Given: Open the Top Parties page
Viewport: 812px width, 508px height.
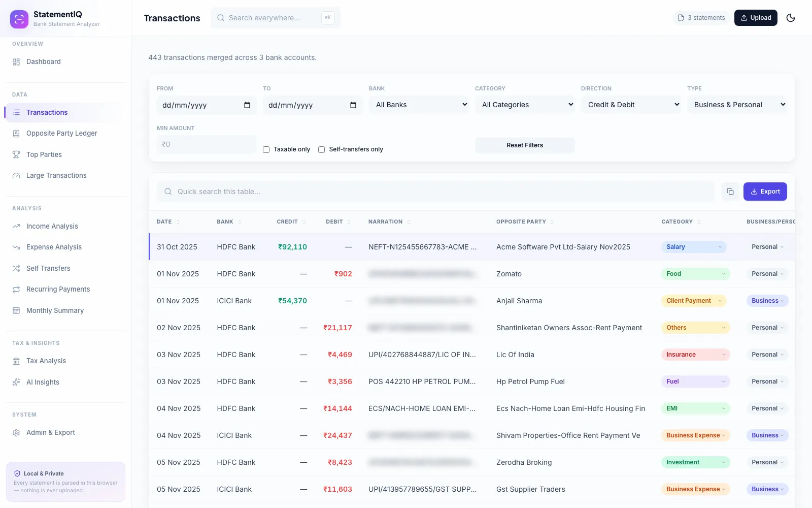Looking at the screenshot, I should point(65,154).
